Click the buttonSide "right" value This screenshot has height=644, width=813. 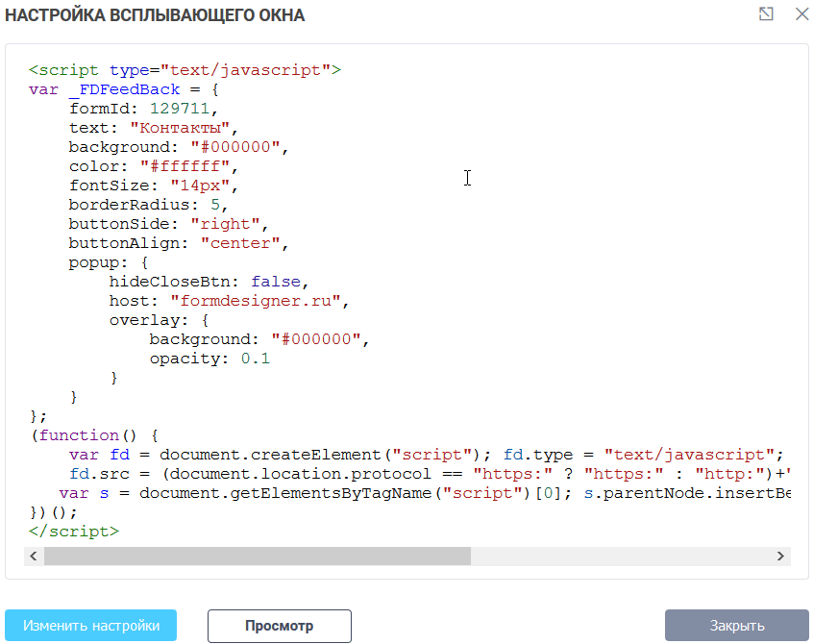[226, 224]
